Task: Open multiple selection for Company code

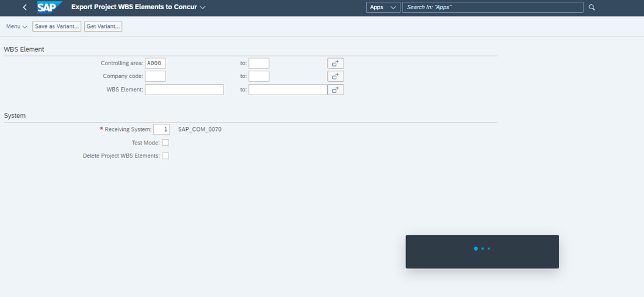Action: pyautogui.click(x=336, y=76)
